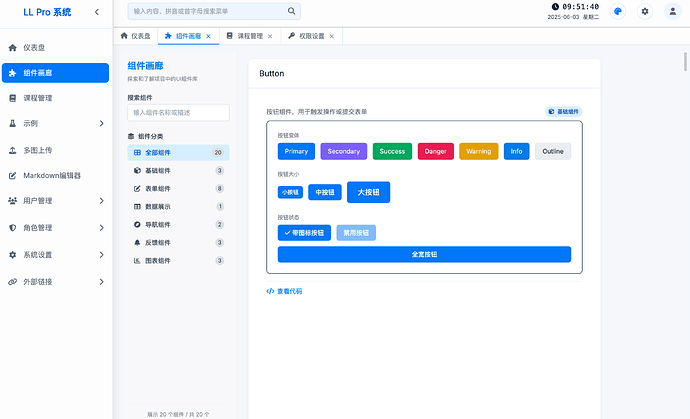The width and height of the screenshot is (690, 419).
Task: Expand the 用户管理 submenu arrow
Action: point(102,201)
